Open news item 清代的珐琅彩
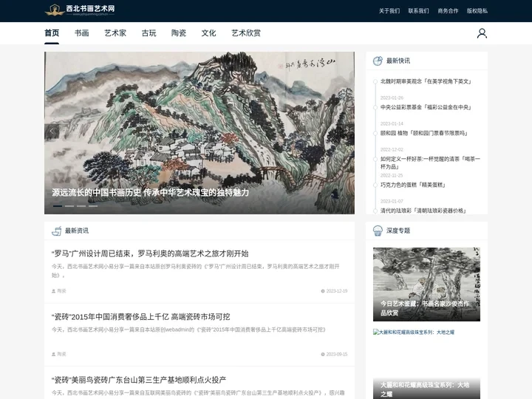The width and height of the screenshot is (532, 399). 423,211
